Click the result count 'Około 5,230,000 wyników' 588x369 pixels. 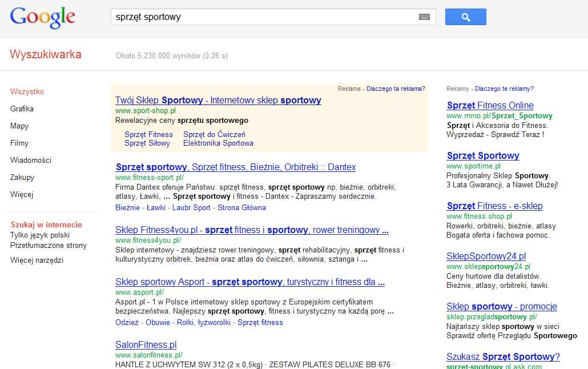tap(158, 55)
